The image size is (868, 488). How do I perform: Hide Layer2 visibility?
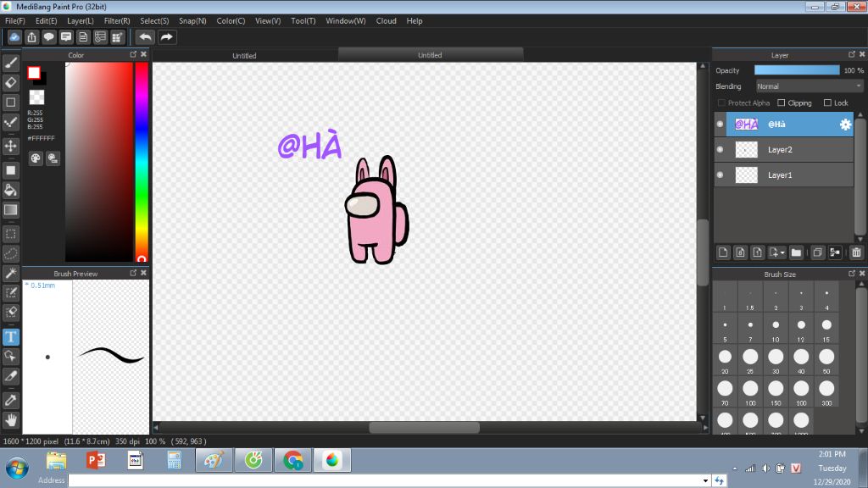720,149
